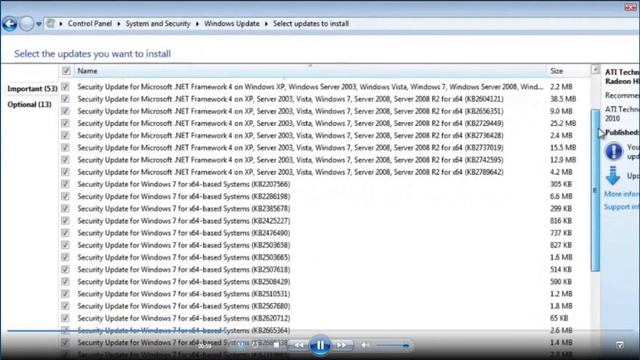Image resolution: width=640 pixels, height=360 pixels.
Task: Open the Support information link
Action: tap(622, 207)
